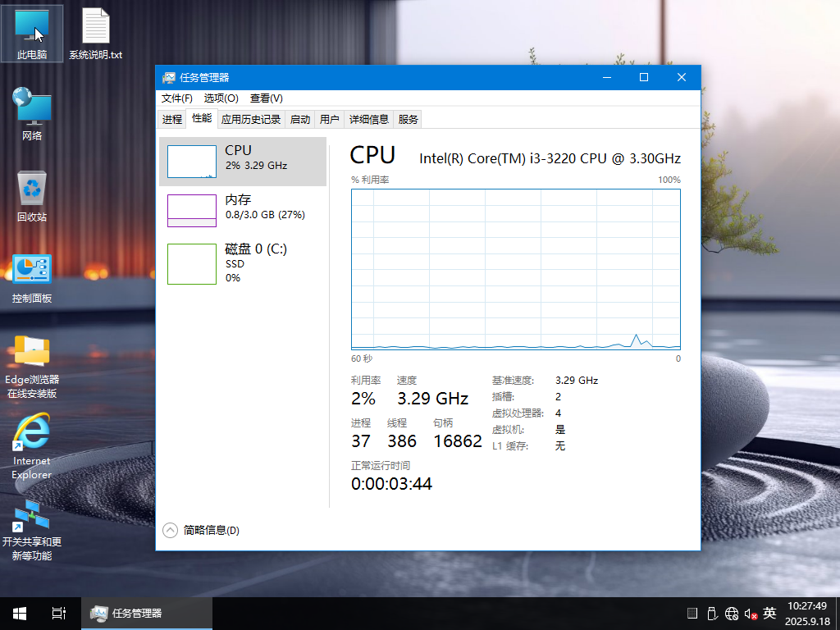Click the Task Manager title bar icon
The image size is (840, 630).
coord(169,78)
